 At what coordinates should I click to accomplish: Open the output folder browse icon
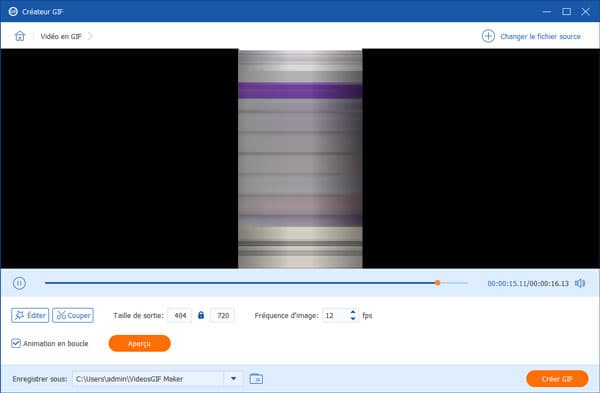tap(256, 378)
